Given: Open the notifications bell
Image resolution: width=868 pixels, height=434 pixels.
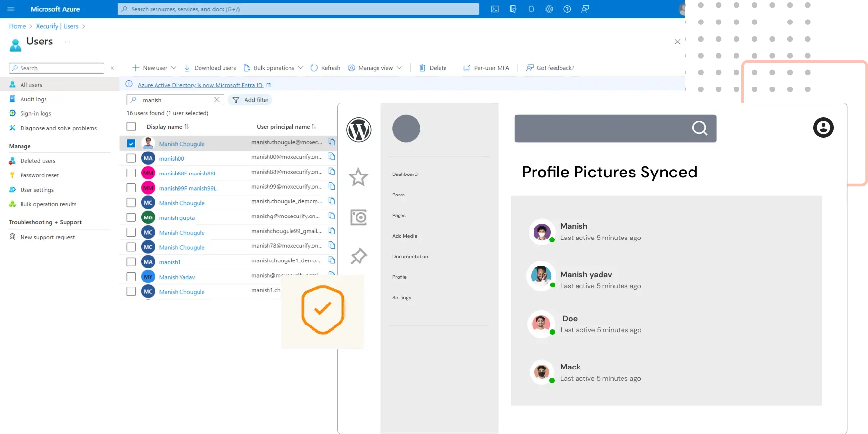Looking at the screenshot, I should (x=531, y=9).
